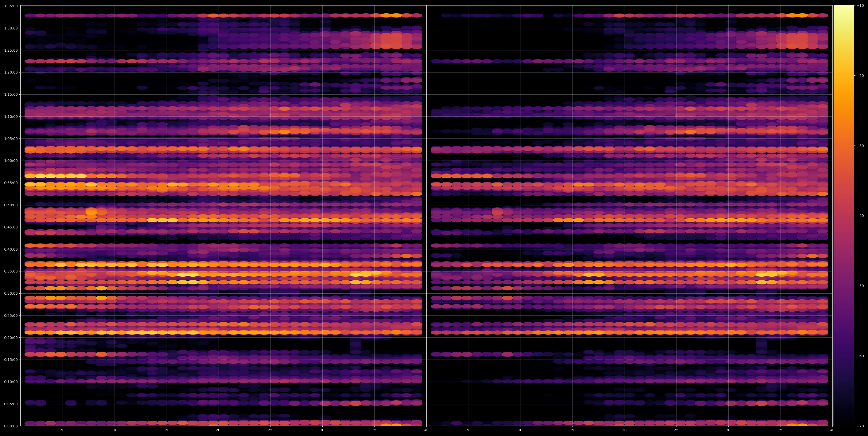Click x-axis label 5 under the right plot
The image size is (868, 436).
468,430
